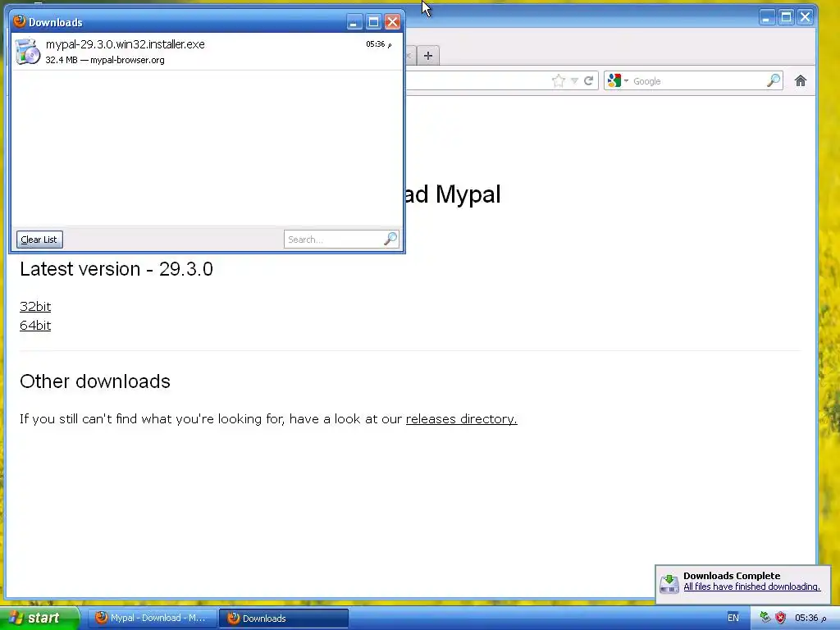Click the download time 05:36 in list
The image size is (840, 630).
pyautogui.click(x=378, y=44)
